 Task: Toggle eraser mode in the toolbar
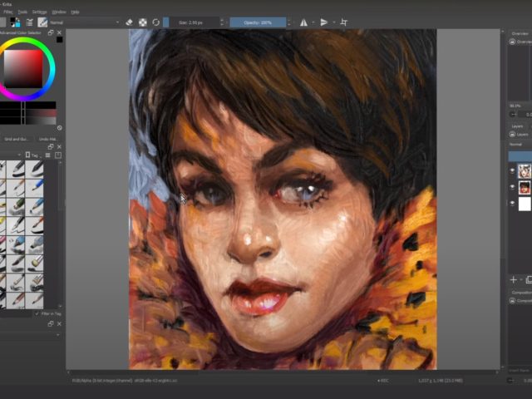129,22
